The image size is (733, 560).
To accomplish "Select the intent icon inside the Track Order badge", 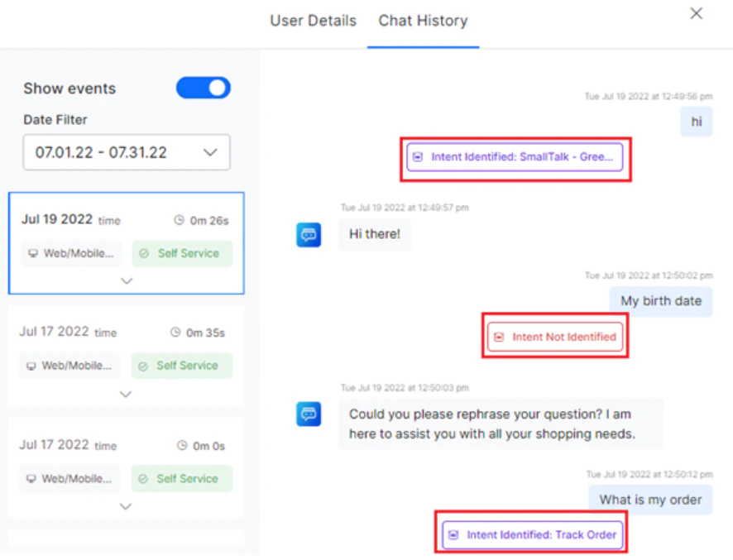I will click(x=453, y=535).
